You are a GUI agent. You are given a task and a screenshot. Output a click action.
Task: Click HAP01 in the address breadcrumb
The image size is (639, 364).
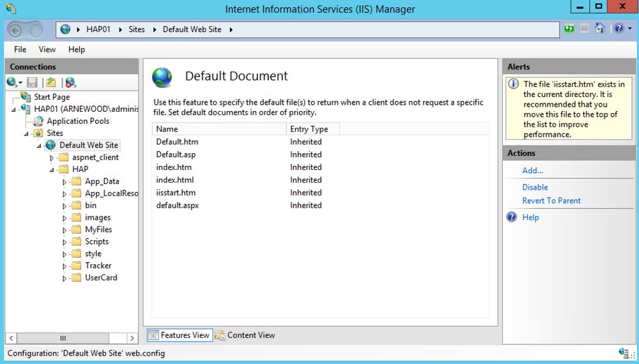[98, 29]
